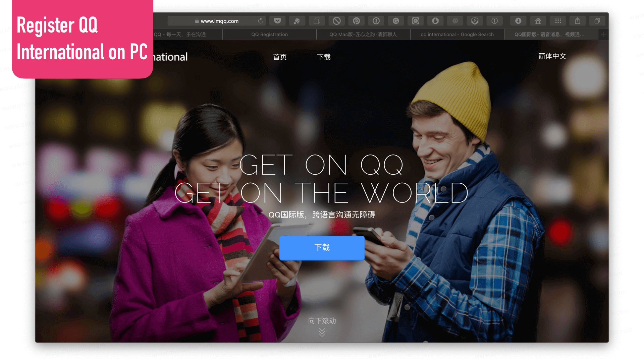Image resolution: width=644 pixels, height=362 pixels.
Task: Click the 向下滚动 scroll hint text
Action: point(322,321)
